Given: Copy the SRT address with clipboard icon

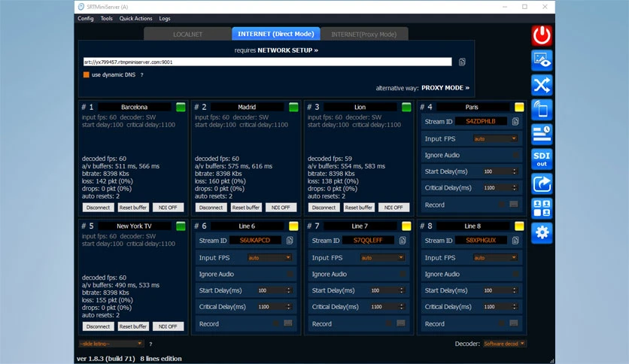Looking at the screenshot, I should [x=462, y=62].
